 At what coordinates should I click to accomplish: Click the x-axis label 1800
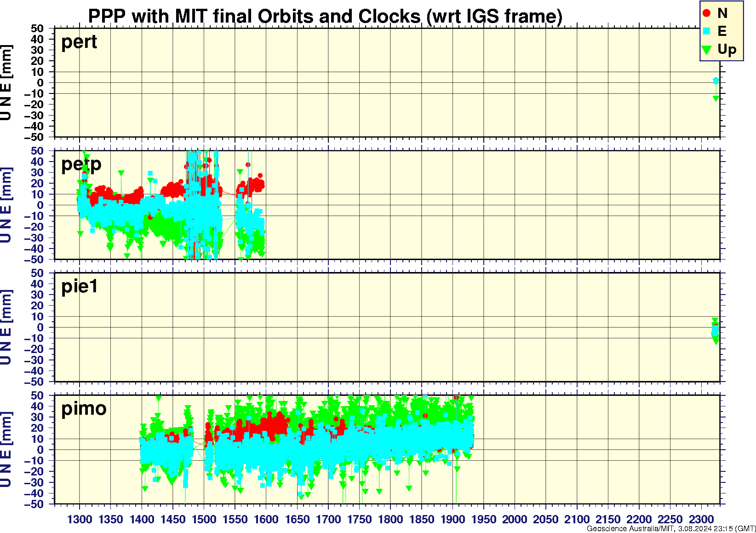click(390, 520)
